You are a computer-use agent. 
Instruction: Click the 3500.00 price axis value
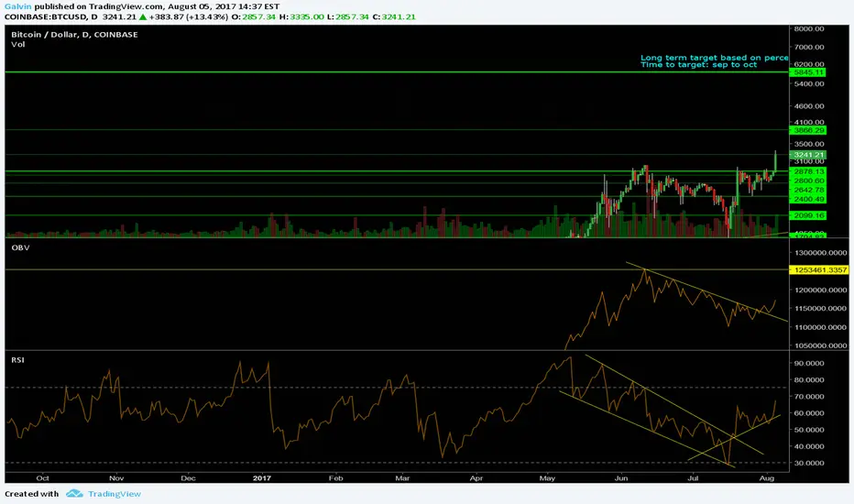pos(809,145)
